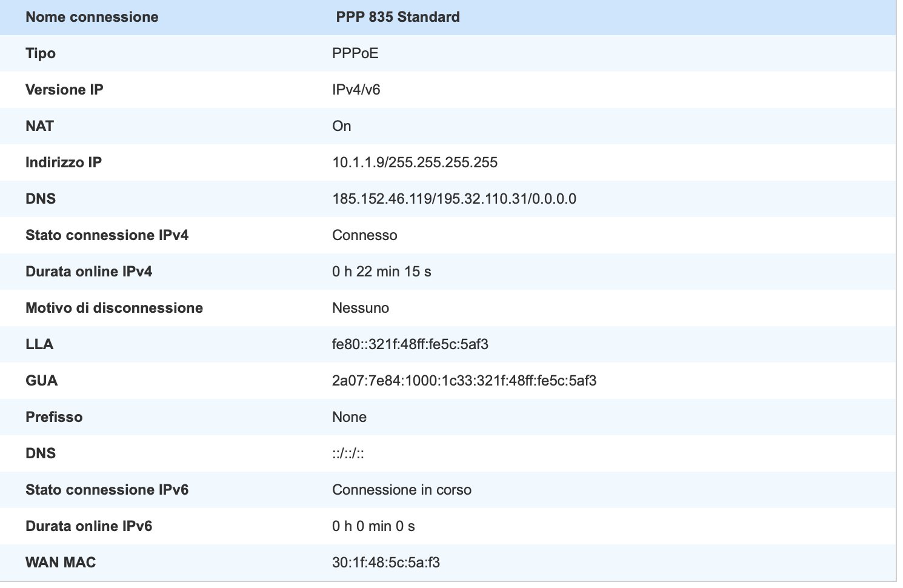Click the 'Stato connessione IPv4' label
Screen dimensions: 903x588
tap(107, 235)
